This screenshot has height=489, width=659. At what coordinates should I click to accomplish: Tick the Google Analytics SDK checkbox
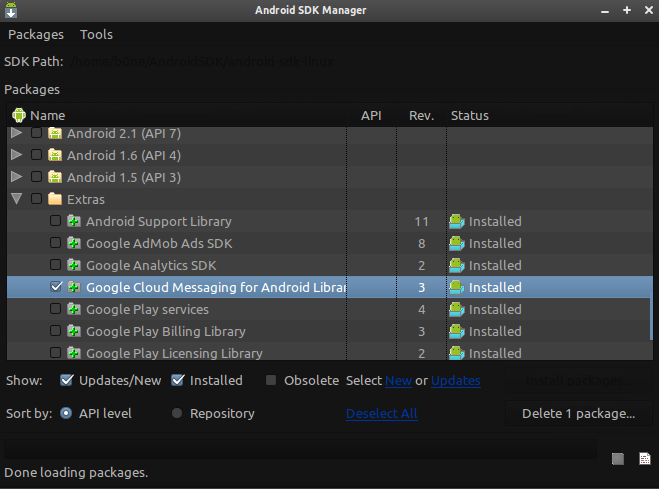pyautogui.click(x=55, y=265)
